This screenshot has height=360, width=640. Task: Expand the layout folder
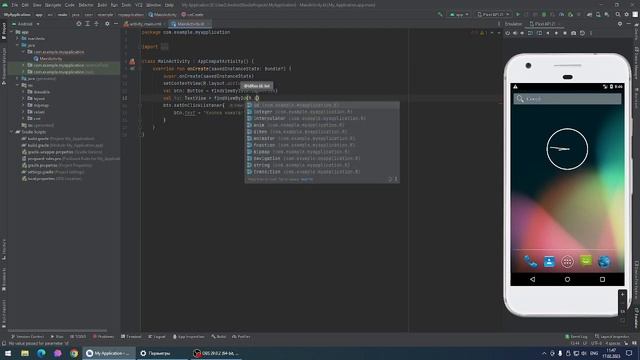click(x=23, y=98)
